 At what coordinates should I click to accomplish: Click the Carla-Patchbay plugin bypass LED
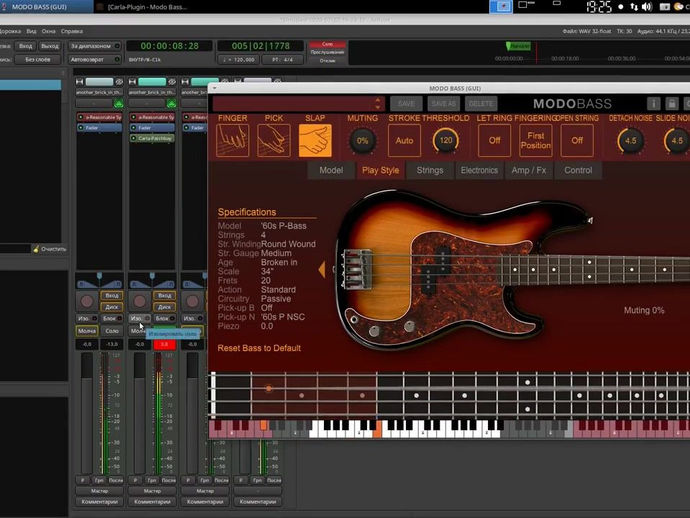point(134,138)
